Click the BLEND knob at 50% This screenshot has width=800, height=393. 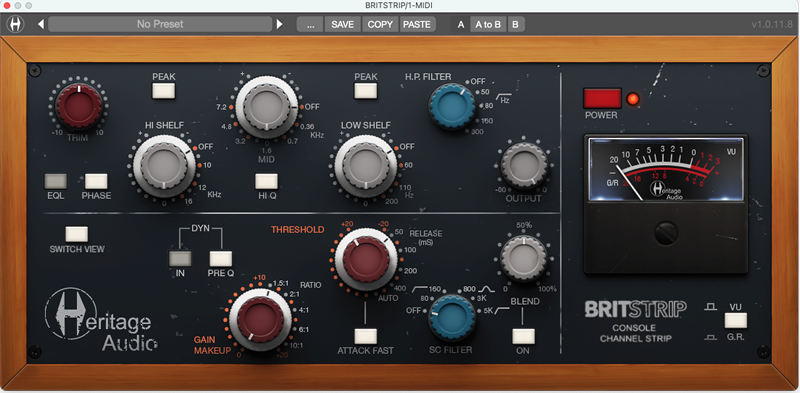[523, 258]
